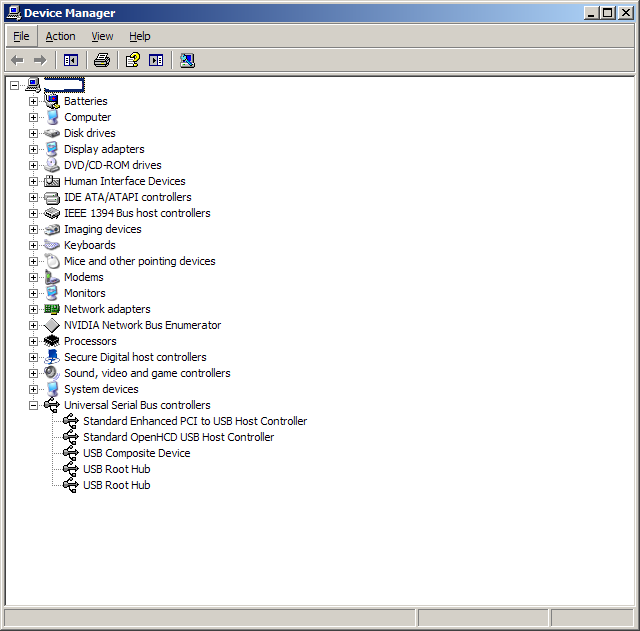Click the IEEE 1394 Bus host controllers icon

pyautogui.click(x=52, y=213)
